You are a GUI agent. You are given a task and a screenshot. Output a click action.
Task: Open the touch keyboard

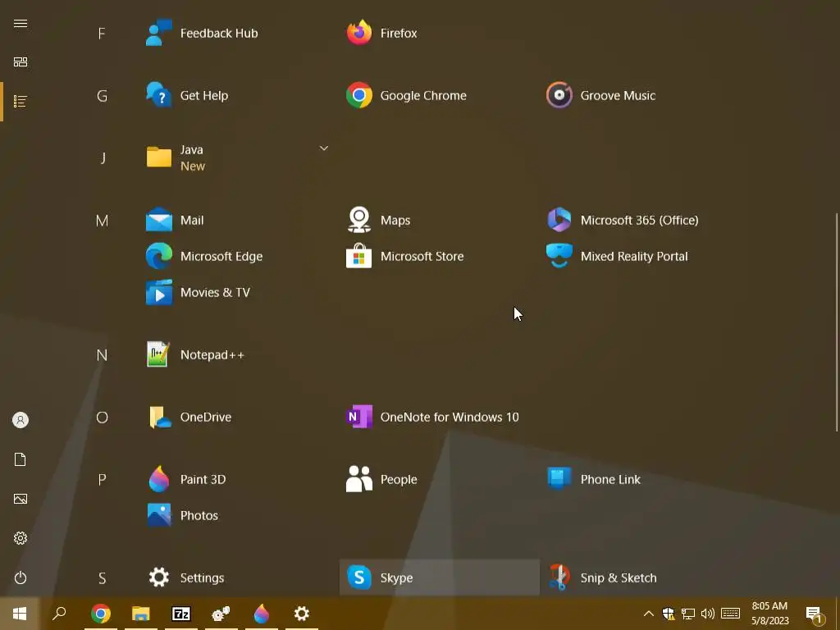click(730, 614)
